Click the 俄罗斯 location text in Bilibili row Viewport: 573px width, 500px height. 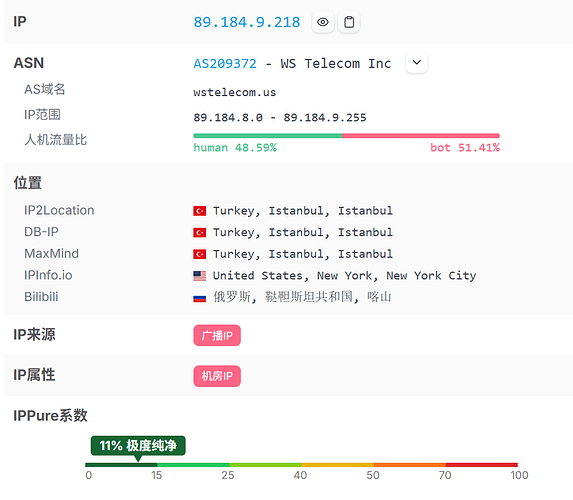pos(302,297)
